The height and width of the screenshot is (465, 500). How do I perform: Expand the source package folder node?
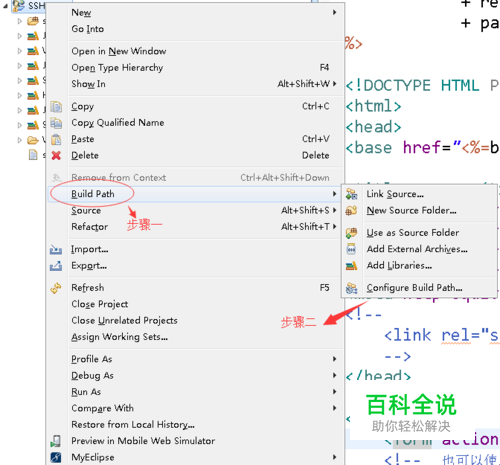19,21
